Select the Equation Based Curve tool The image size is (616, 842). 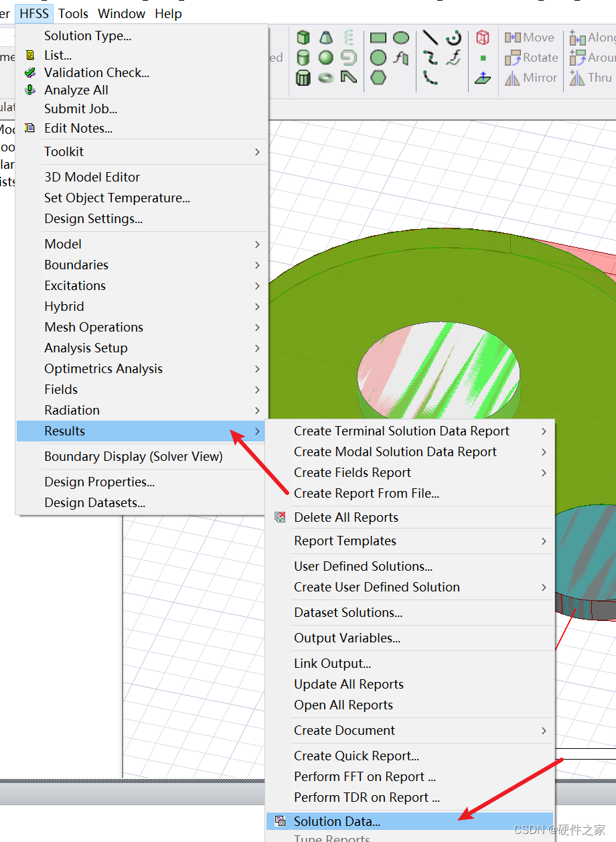coord(454,58)
